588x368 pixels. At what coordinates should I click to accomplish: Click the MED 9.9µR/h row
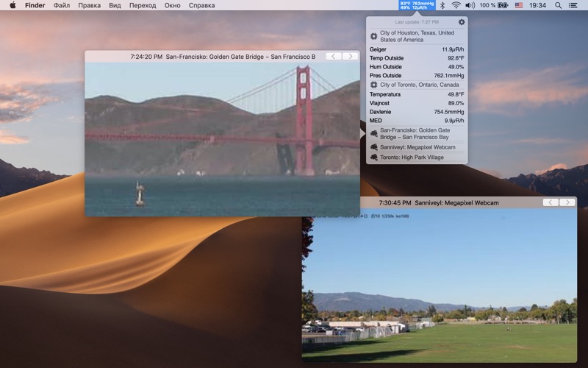coord(417,121)
